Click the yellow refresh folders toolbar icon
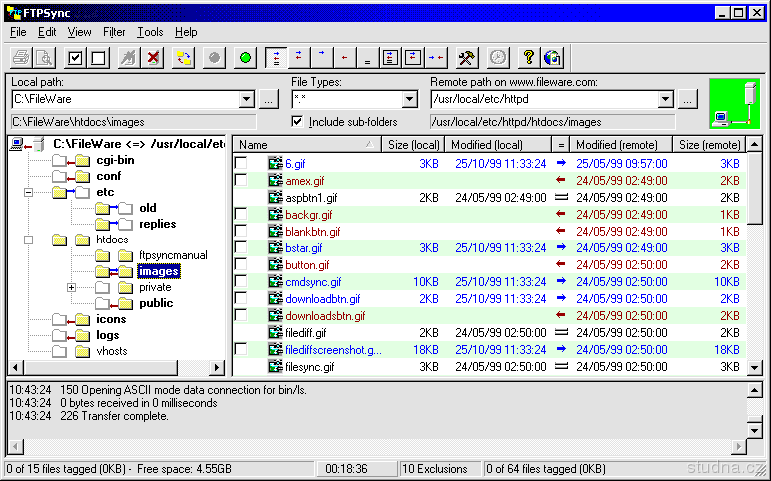Viewport: 771px width, 481px height. (x=184, y=58)
